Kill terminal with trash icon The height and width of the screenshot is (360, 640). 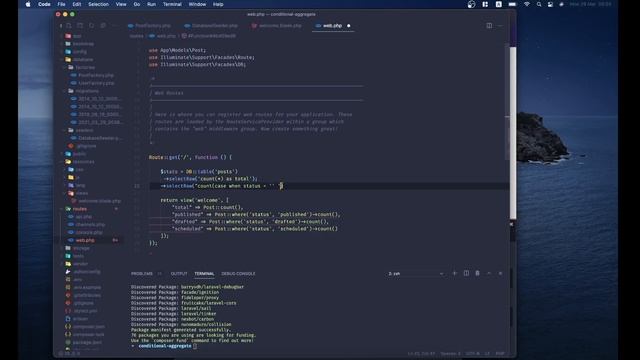pos(478,273)
